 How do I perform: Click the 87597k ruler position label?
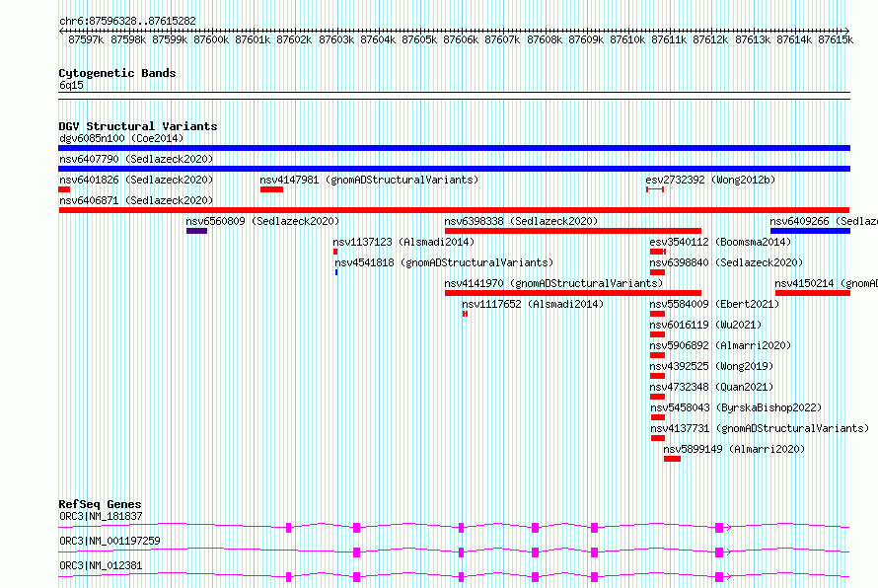(86, 39)
